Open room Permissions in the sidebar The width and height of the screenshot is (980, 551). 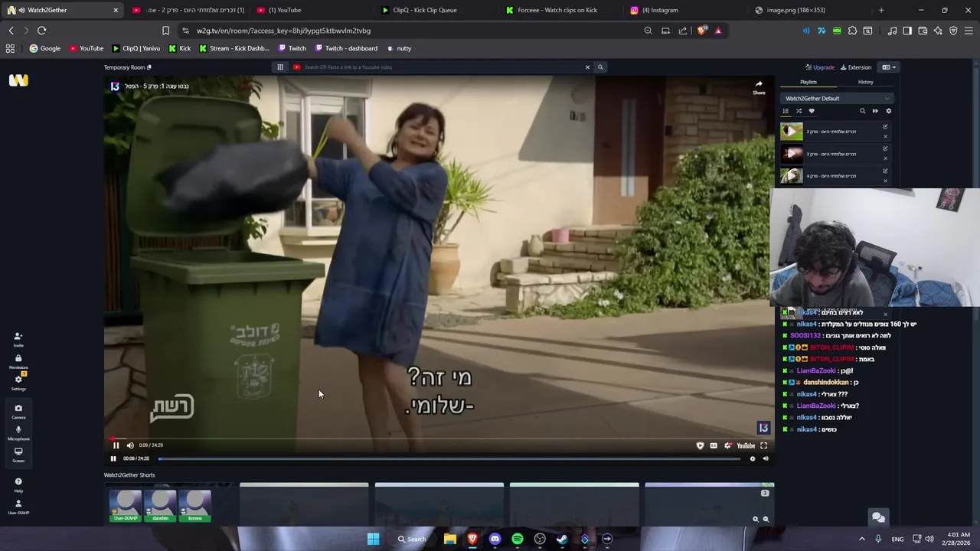[18, 360]
